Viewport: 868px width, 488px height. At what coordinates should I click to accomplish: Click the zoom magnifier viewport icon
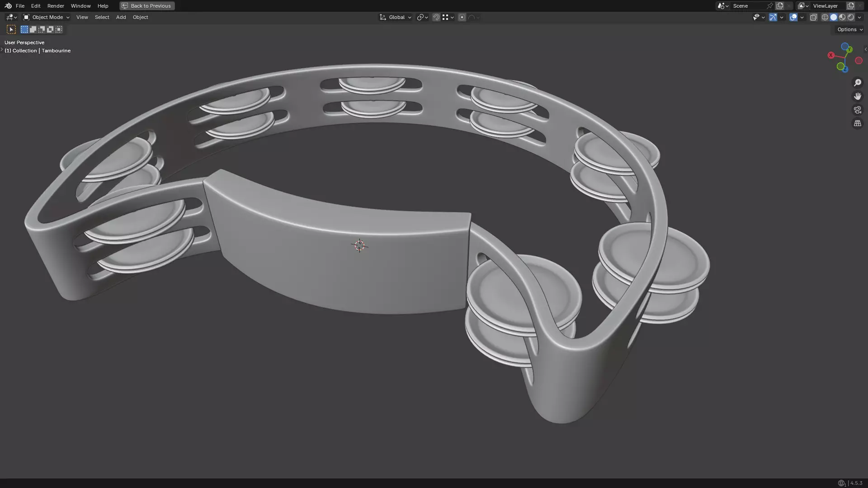click(x=857, y=83)
